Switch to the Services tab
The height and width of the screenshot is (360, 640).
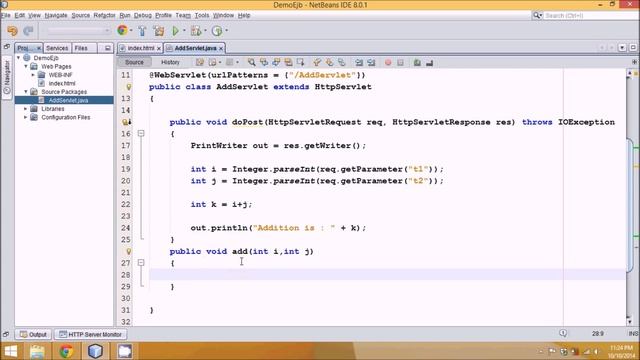[57, 48]
